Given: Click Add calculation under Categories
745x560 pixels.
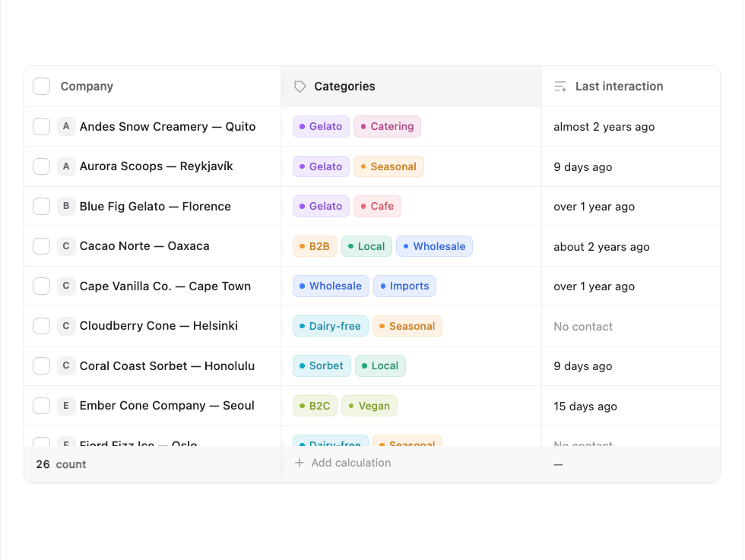Looking at the screenshot, I should point(343,463).
